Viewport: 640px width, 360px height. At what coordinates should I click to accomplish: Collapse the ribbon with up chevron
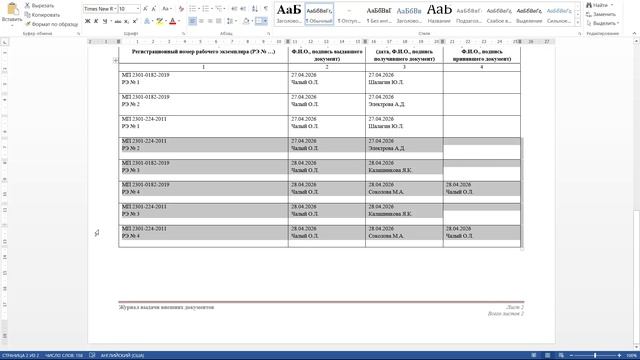point(634,33)
